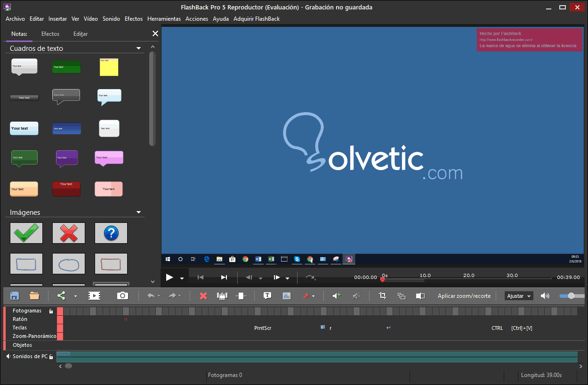Open arrow annotation dropdown
Viewport: 588px width, 385px height.
[x=314, y=296]
